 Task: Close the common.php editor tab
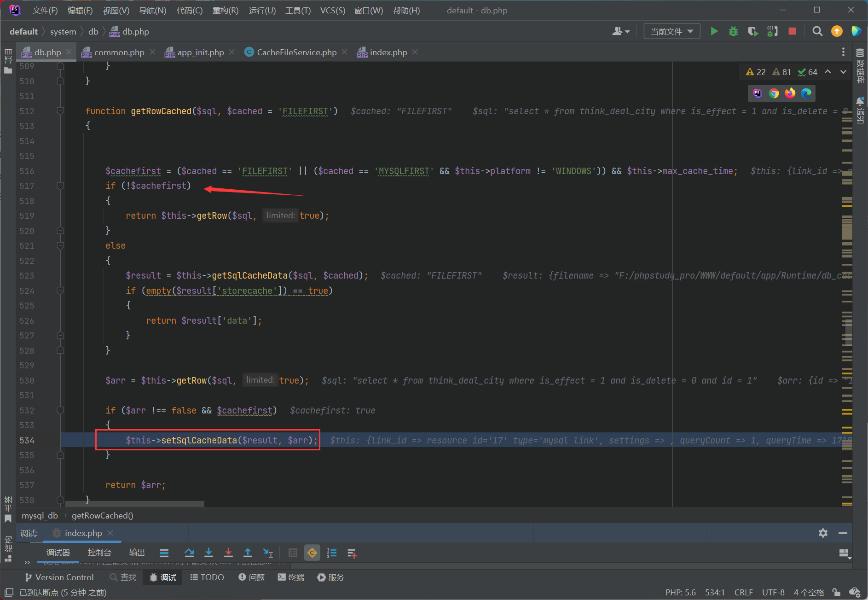coord(153,52)
